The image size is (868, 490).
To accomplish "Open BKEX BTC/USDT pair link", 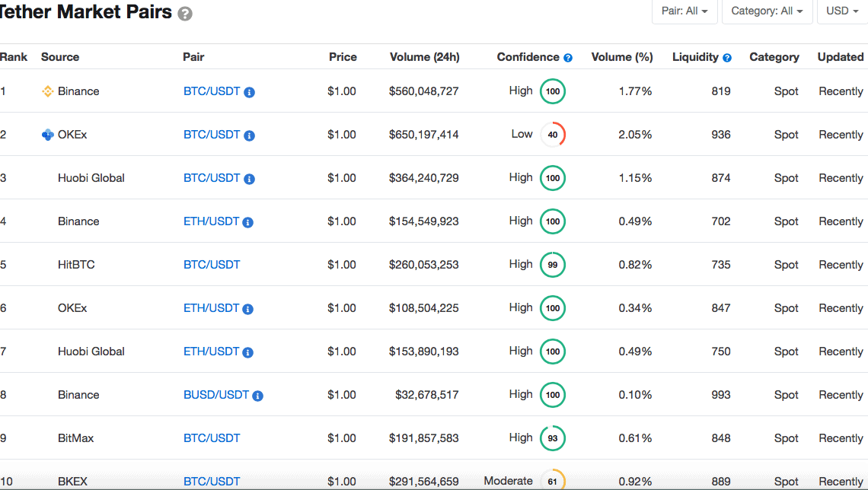I will pos(212,481).
